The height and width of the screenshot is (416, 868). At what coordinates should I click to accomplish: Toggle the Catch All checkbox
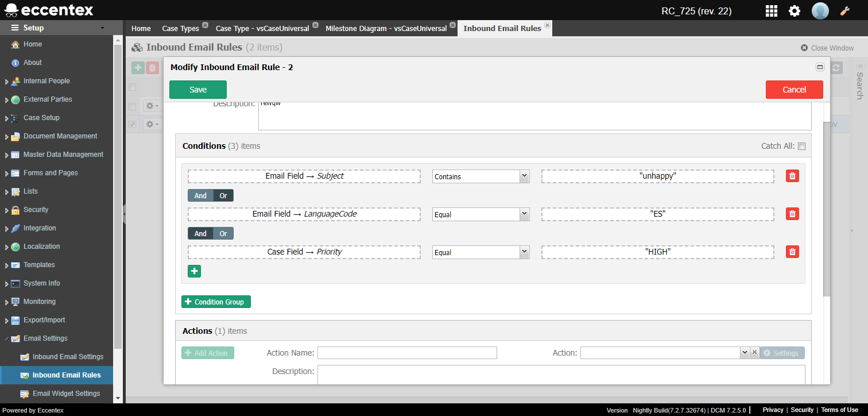[801, 146]
